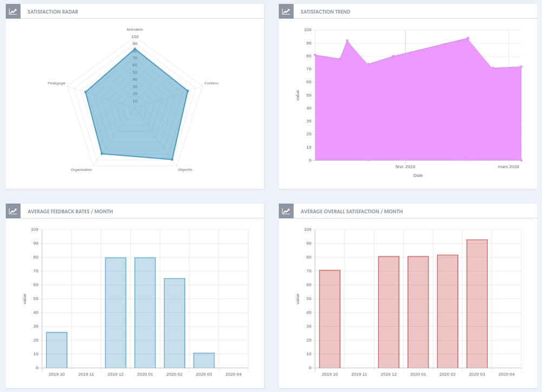
Task: Click the Average Overall Satisfaction panel icon
Action: (x=286, y=211)
